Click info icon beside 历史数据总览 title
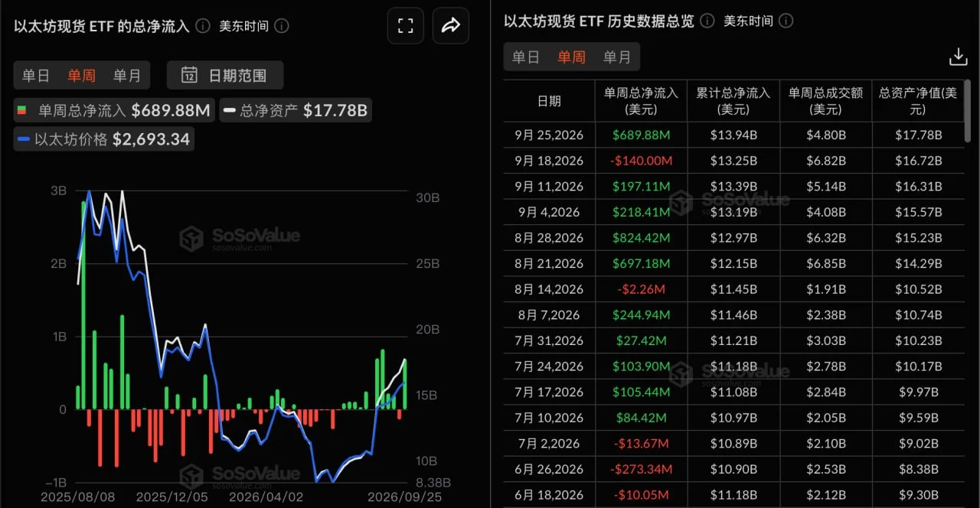The image size is (980, 508). pyautogui.click(x=707, y=21)
